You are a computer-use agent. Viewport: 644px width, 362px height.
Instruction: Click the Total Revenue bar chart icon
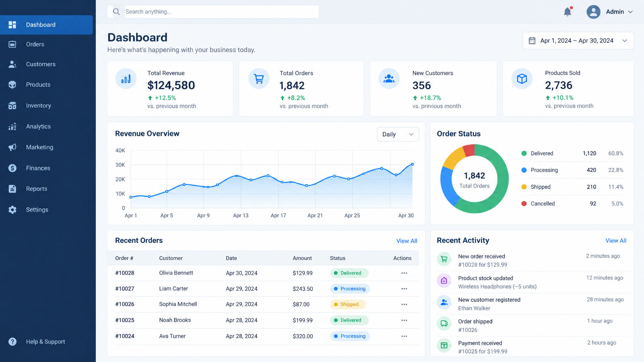coord(126,79)
